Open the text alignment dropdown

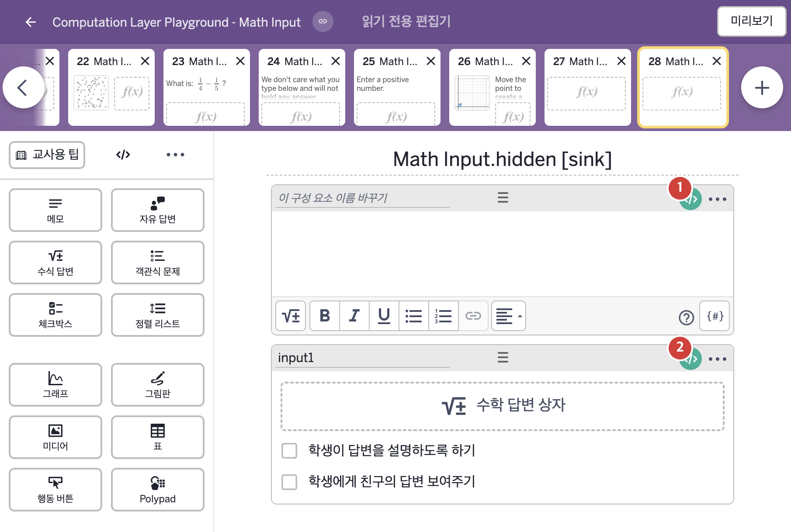coord(509,316)
